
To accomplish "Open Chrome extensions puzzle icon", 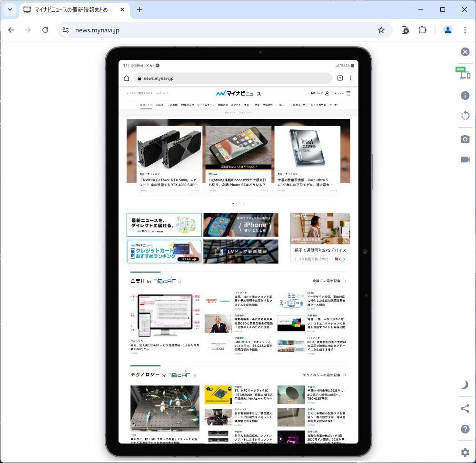I will (x=422, y=30).
